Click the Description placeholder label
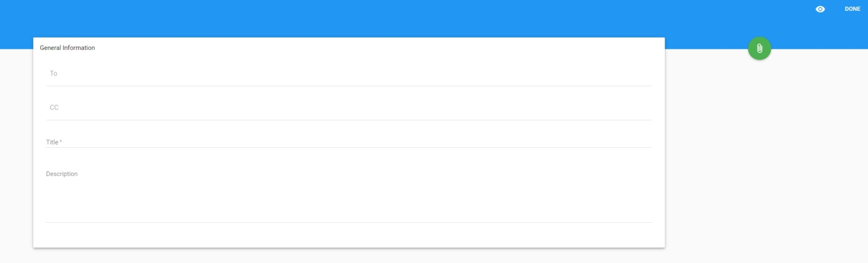 (62, 174)
